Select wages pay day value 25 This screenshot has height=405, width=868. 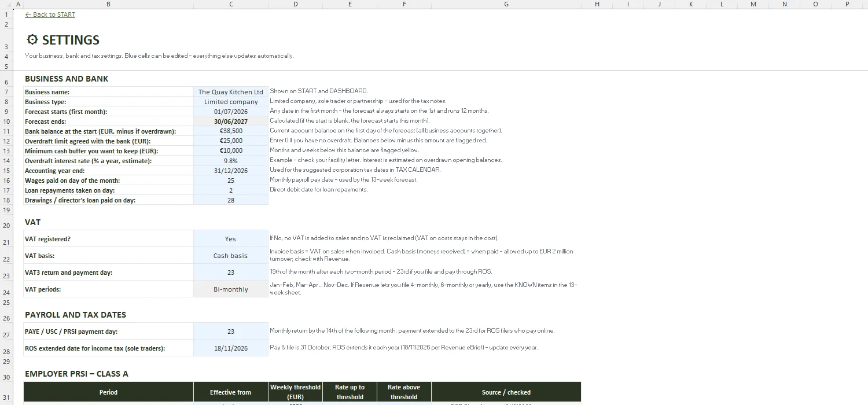pyautogui.click(x=231, y=181)
